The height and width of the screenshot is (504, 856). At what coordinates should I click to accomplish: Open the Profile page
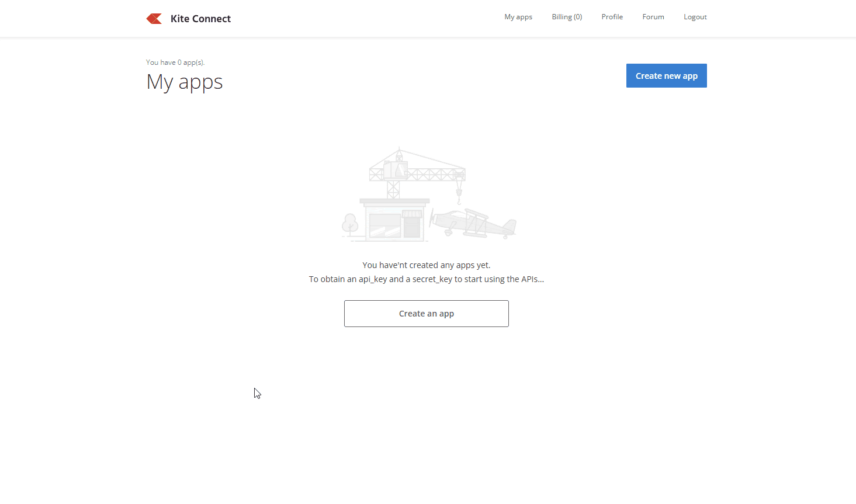pyautogui.click(x=612, y=17)
